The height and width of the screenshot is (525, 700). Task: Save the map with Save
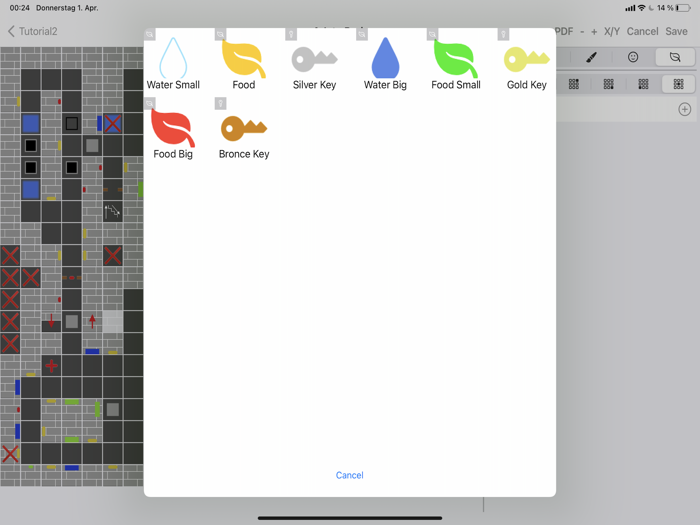point(676,31)
